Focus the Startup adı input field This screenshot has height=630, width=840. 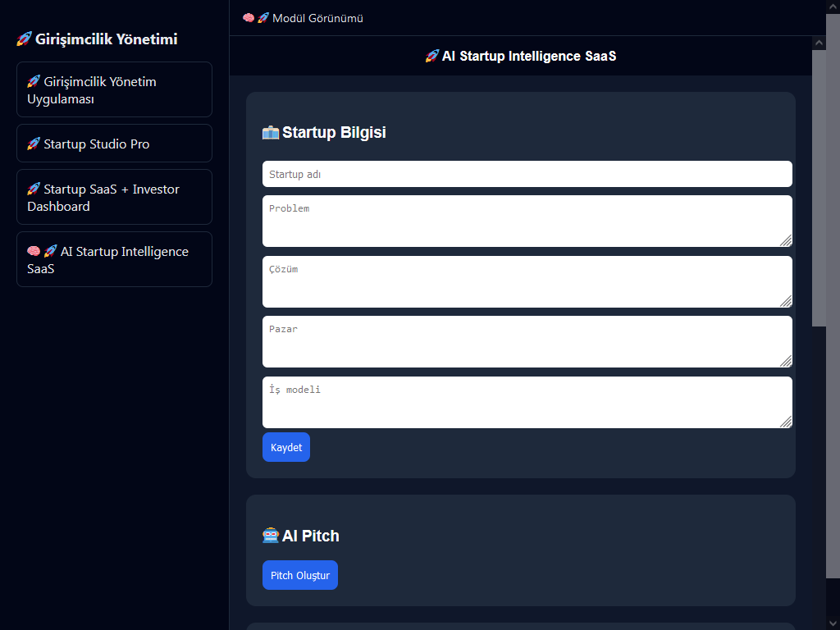(527, 174)
